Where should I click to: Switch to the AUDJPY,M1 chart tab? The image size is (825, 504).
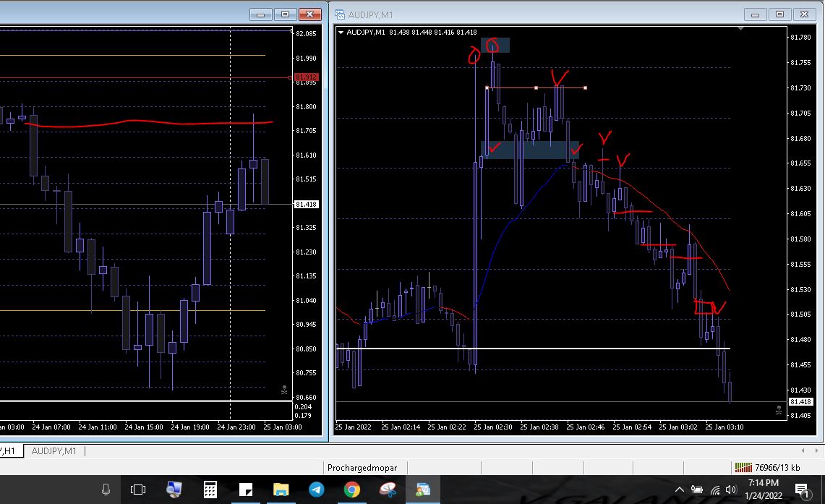coord(54,451)
